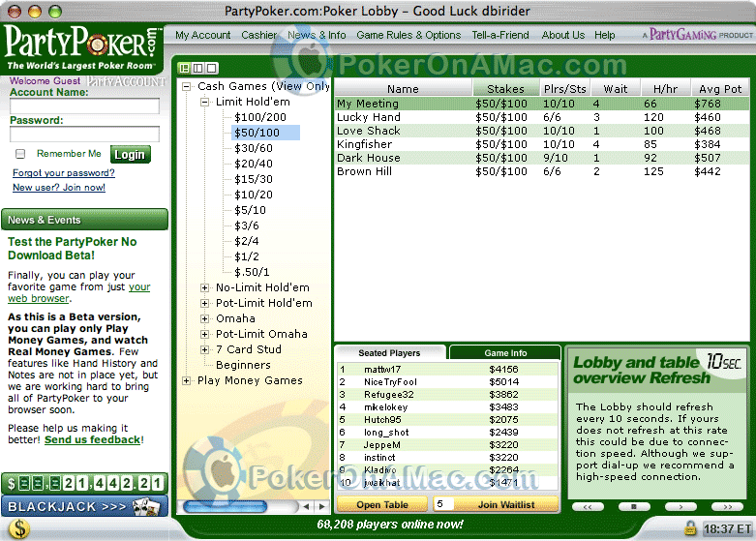Select the $.50/1 limit

click(252, 272)
